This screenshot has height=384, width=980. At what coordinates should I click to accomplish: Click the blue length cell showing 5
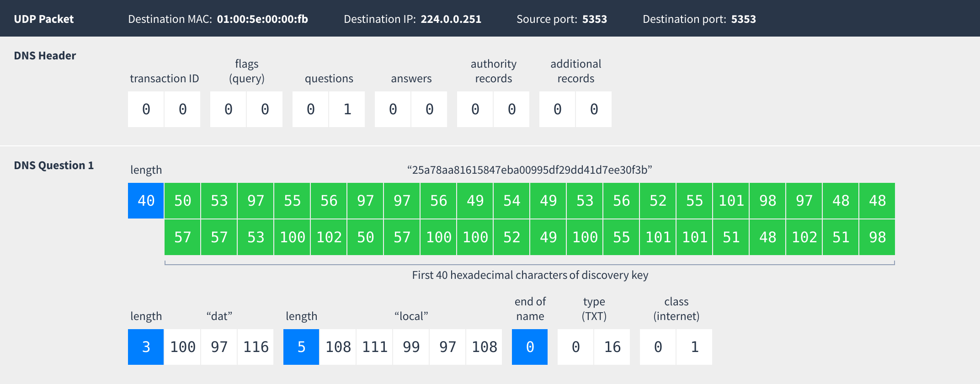pyautogui.click(x=301, y=347)
